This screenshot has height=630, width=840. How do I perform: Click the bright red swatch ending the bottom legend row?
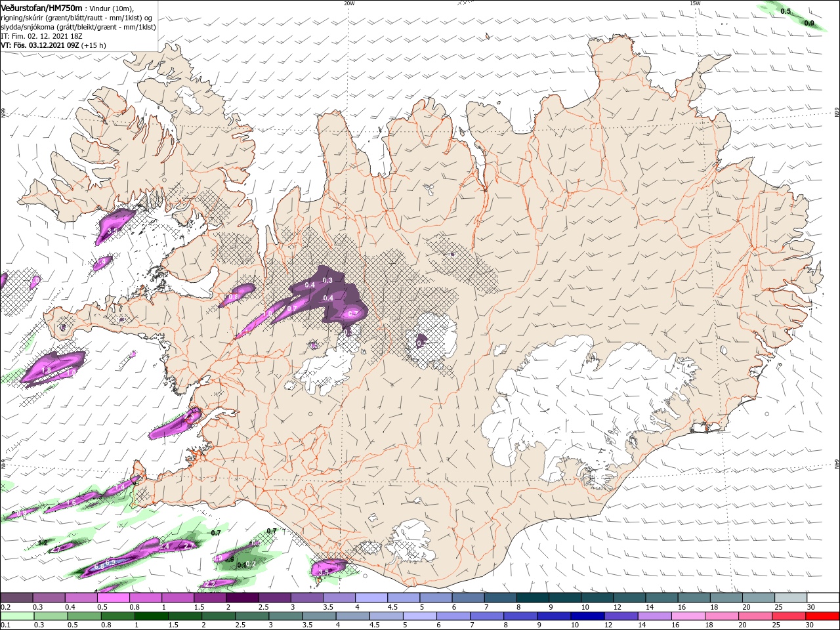(823, 616)
